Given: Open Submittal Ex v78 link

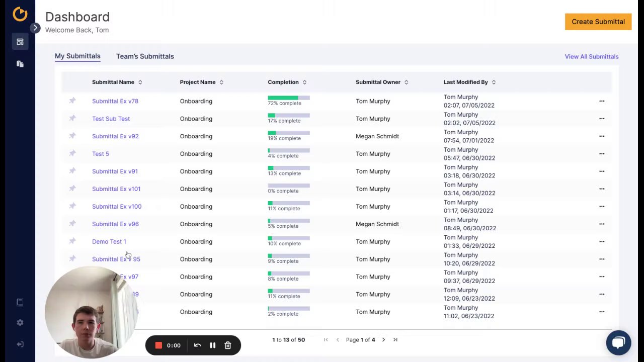Looking at the screenshot, I should pos(115,101).
